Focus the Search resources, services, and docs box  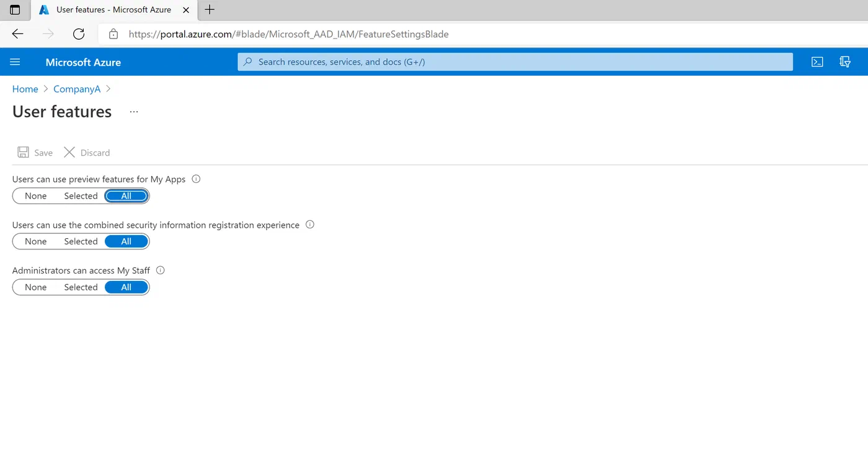point(515,62)
